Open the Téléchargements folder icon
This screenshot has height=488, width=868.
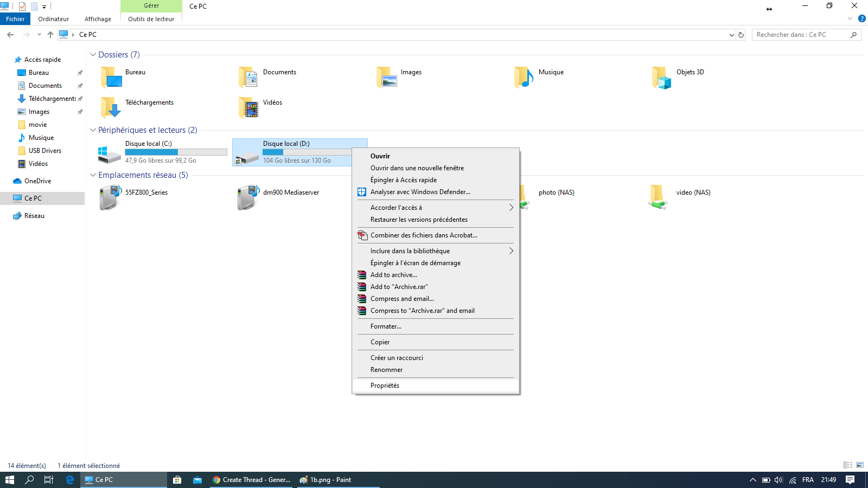[111, 107]
